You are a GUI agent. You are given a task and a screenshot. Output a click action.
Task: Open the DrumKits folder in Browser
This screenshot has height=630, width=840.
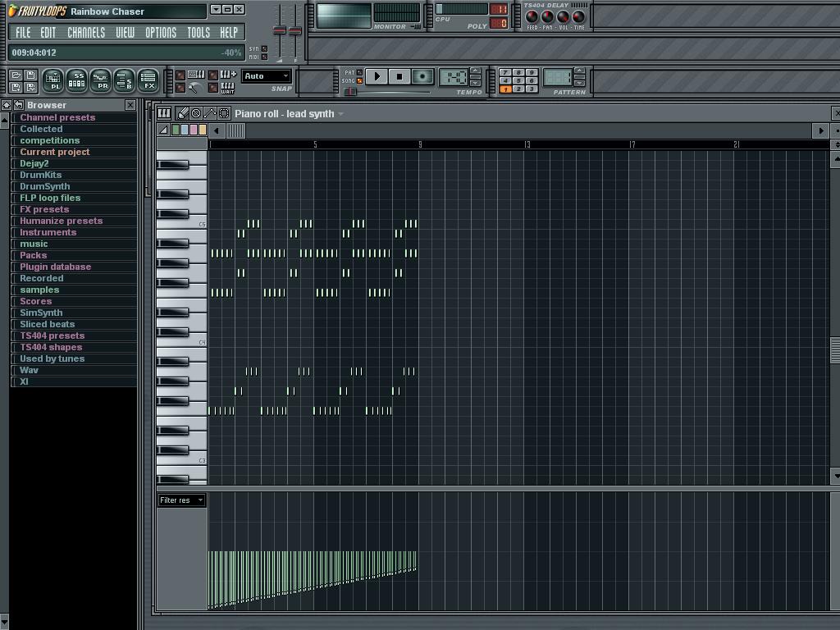41,175
